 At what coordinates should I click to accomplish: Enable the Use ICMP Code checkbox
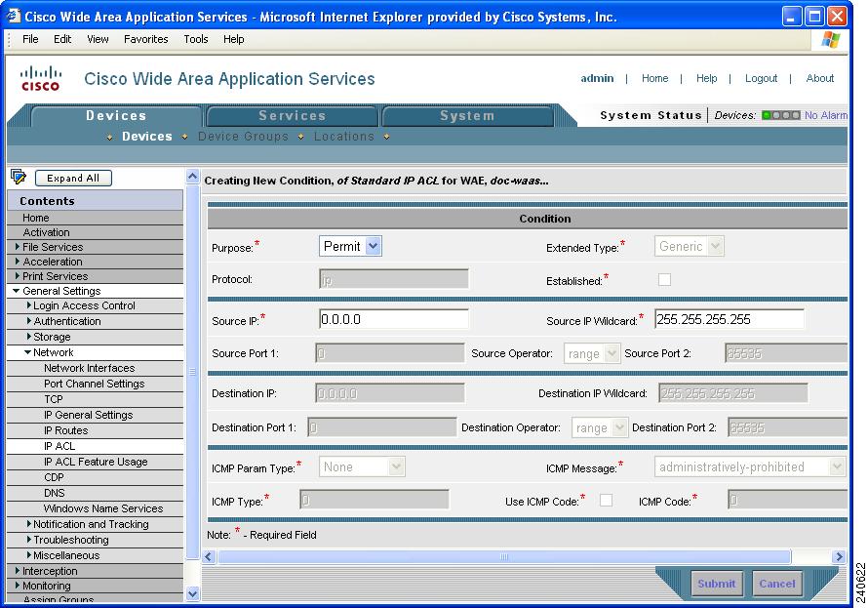click(607, 500)
